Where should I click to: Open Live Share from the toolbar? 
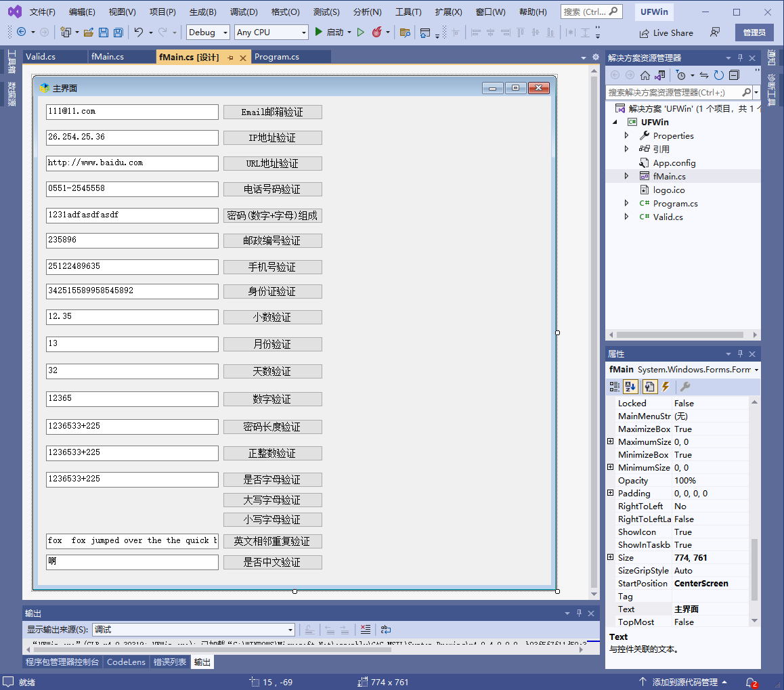click(666, 33)
